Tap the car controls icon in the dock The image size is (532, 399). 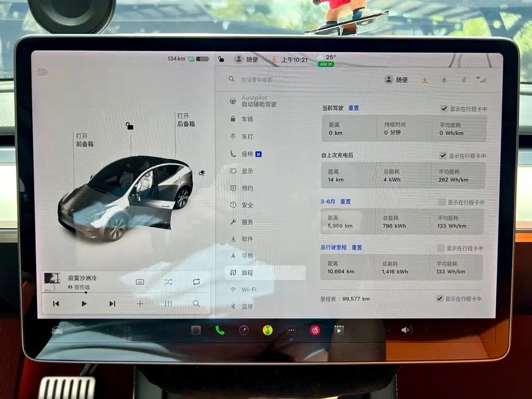(57, 330)
